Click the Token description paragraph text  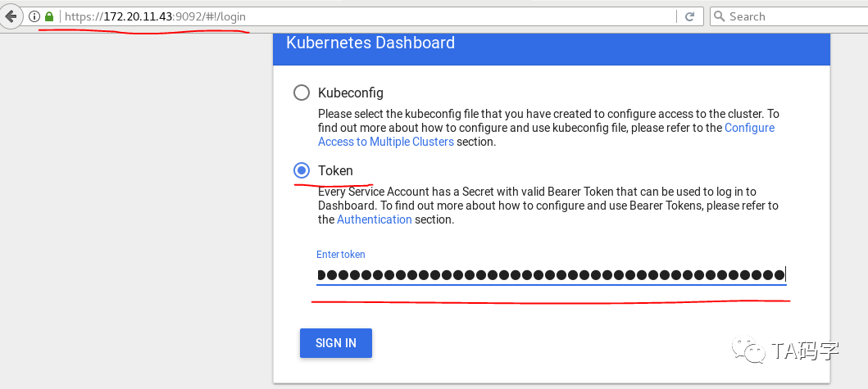tap(548, 206)
